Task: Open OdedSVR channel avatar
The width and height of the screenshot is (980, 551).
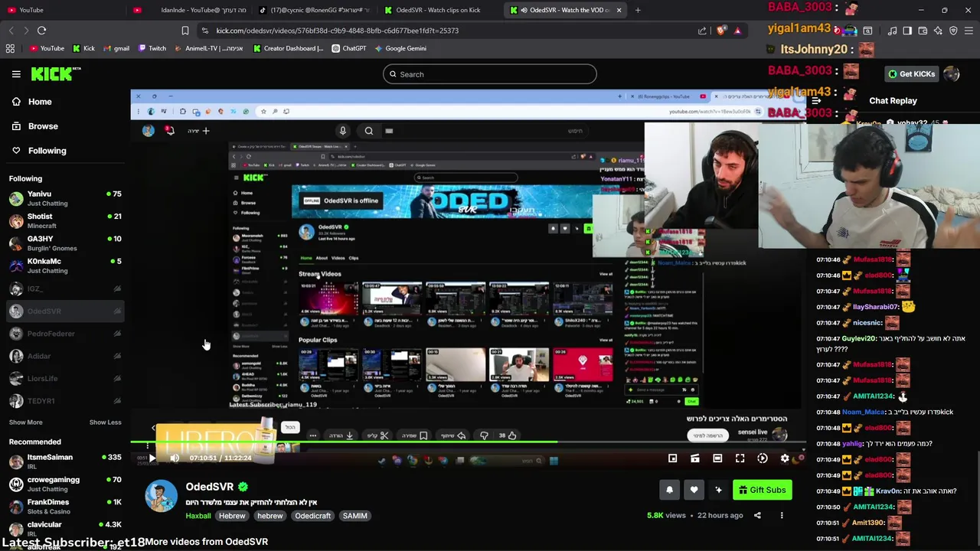Action: 161,496
